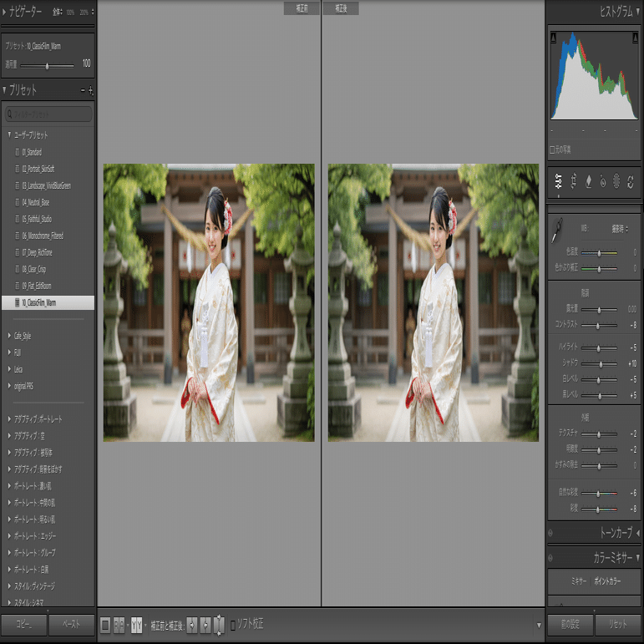Click the Tone Curve panel switch icon

550,533
